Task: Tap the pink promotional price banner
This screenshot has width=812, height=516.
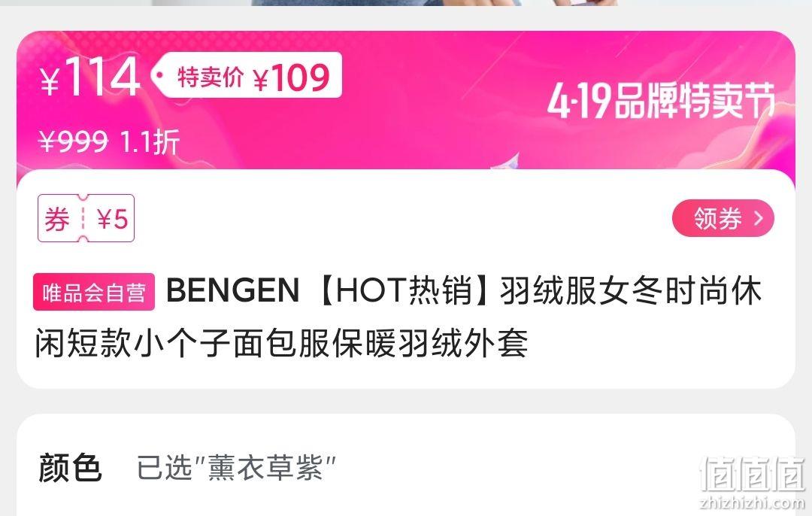Action: tap(406, 101)
